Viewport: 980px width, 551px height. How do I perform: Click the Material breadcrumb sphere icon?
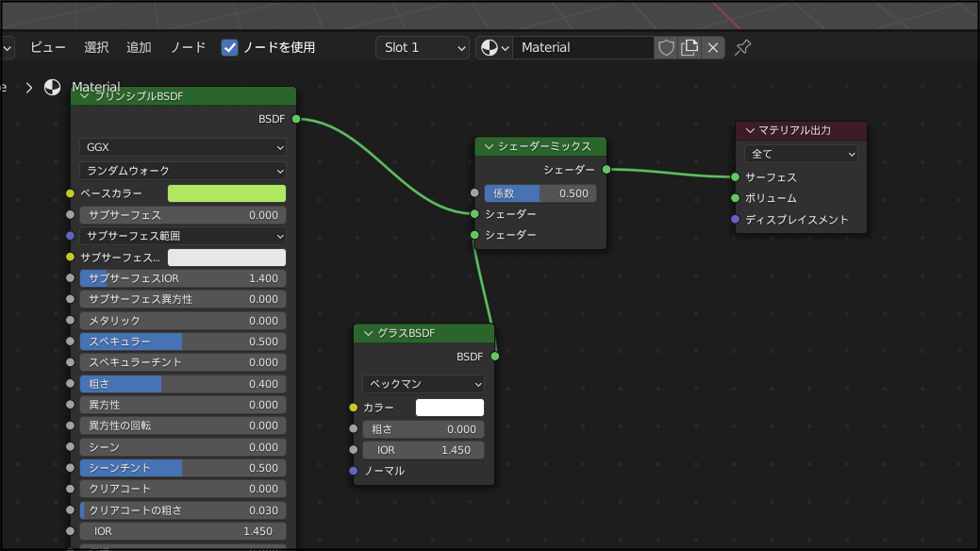[x=53, y=87]
